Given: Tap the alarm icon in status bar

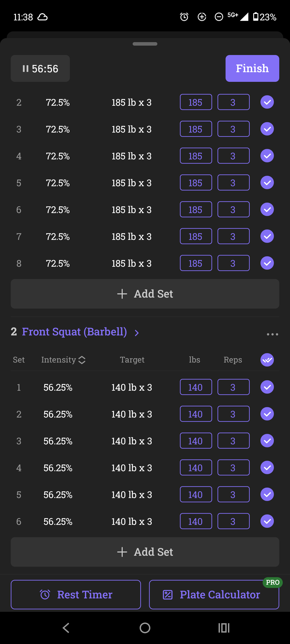Looking at the screenshot, I should pyautogui.click(x=184, y=17).
